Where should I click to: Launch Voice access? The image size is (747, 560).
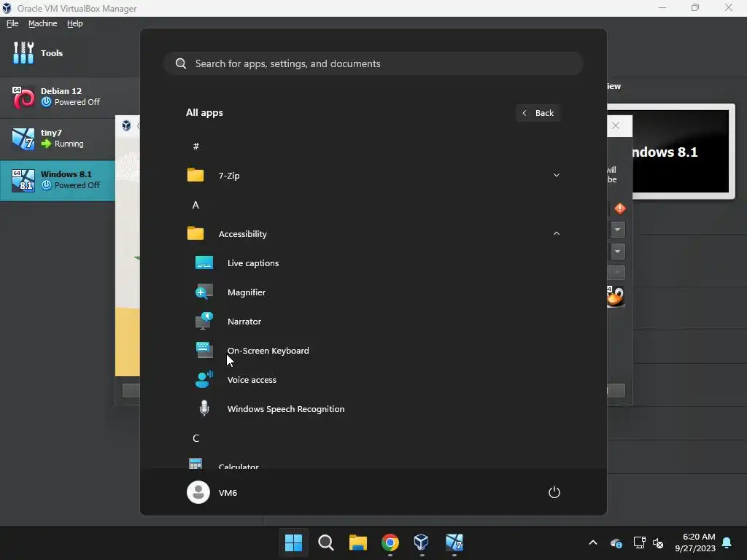point(374,379)
